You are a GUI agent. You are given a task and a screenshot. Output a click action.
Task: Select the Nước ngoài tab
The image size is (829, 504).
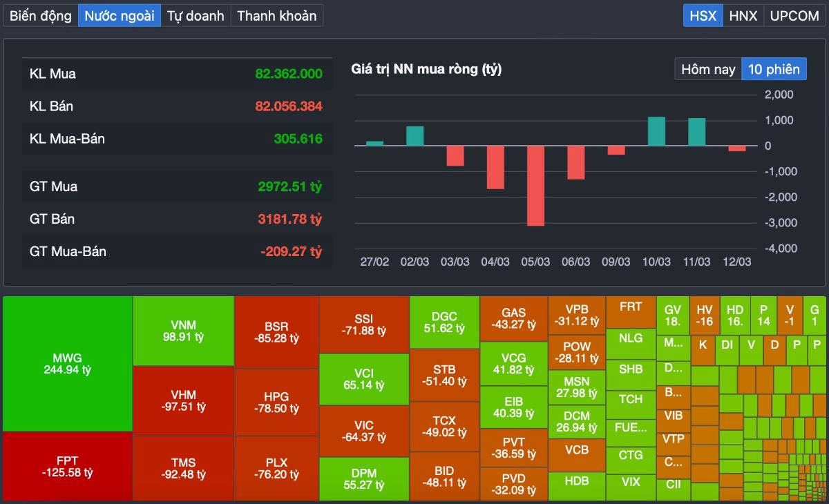[x=120, y=15]
